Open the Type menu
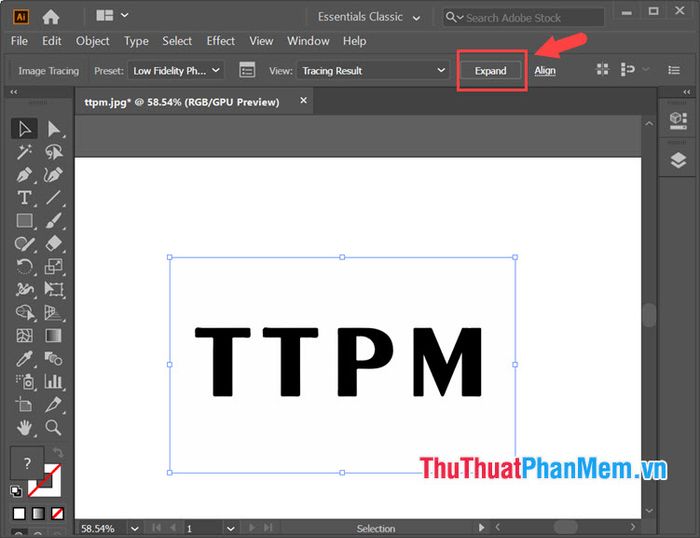The image size is (700, 538). 136,41
